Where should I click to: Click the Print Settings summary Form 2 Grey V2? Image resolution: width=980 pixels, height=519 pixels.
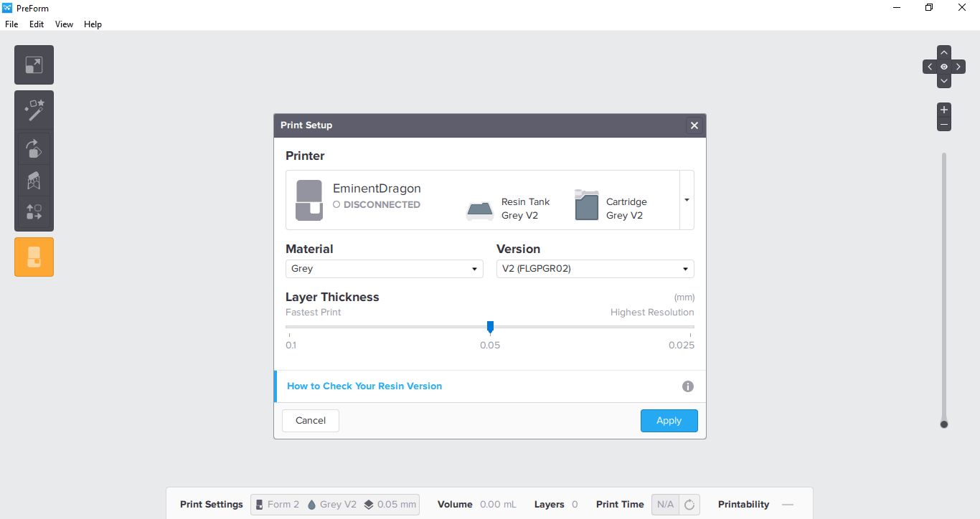pos(335,505)
